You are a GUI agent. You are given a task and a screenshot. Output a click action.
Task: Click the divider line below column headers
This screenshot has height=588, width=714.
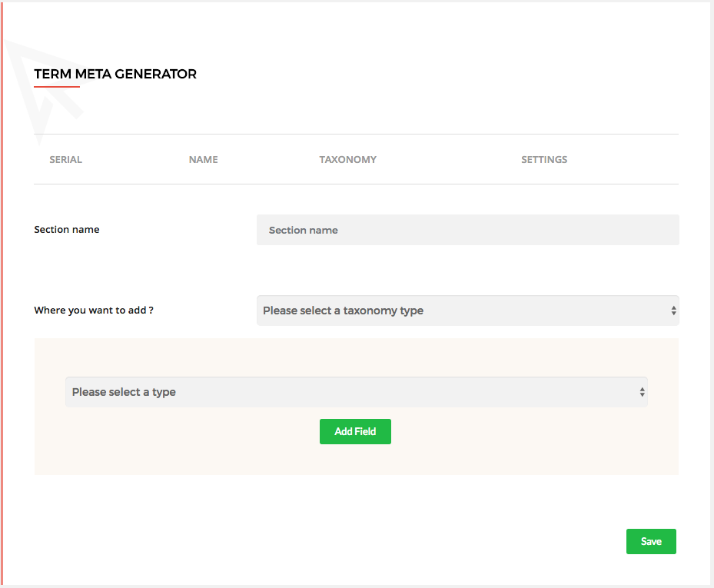click(x=356, y=184)
